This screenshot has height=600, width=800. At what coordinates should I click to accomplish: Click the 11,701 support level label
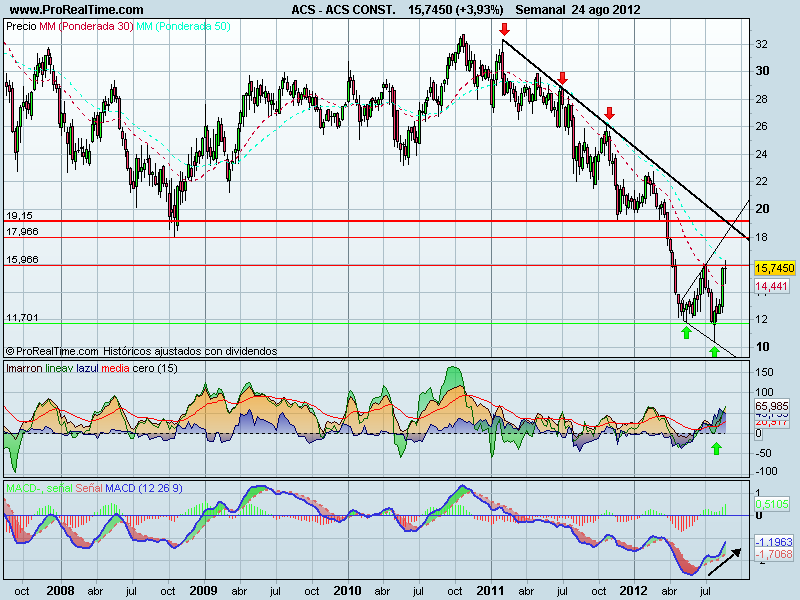point(22,318)
